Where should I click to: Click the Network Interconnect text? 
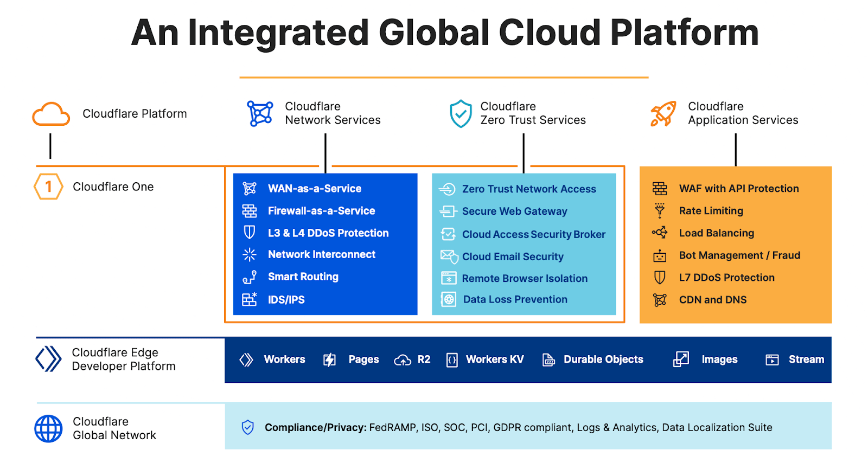[x=322, y=254]
